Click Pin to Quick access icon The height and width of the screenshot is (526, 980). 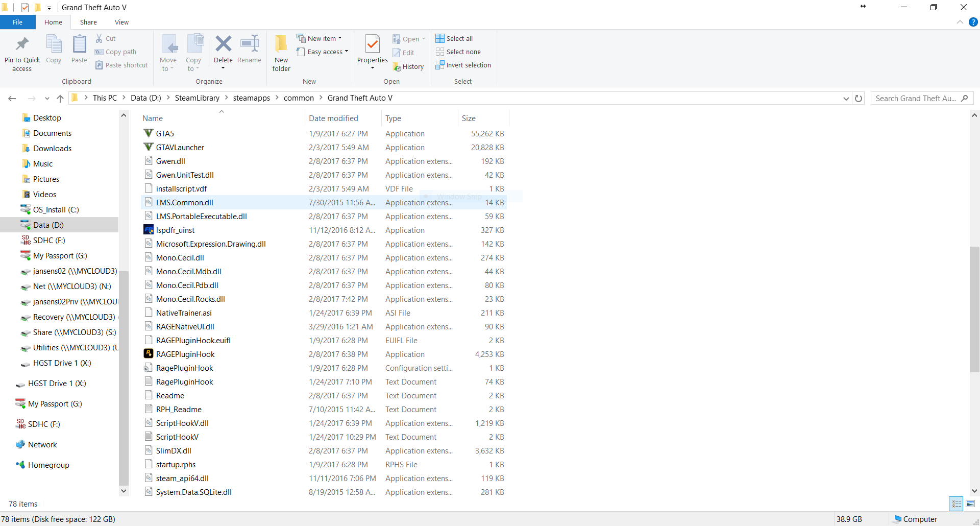point(22,44)
